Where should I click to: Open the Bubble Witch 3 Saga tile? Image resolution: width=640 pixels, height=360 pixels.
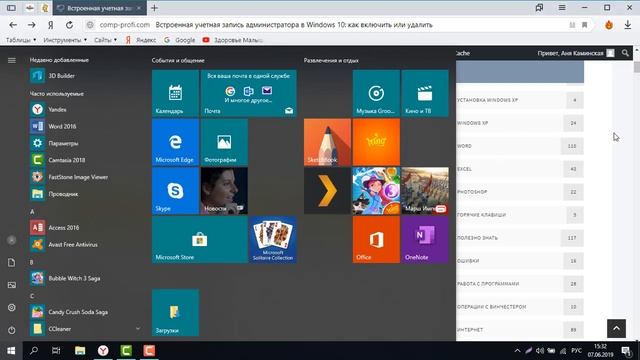point(376,191)
